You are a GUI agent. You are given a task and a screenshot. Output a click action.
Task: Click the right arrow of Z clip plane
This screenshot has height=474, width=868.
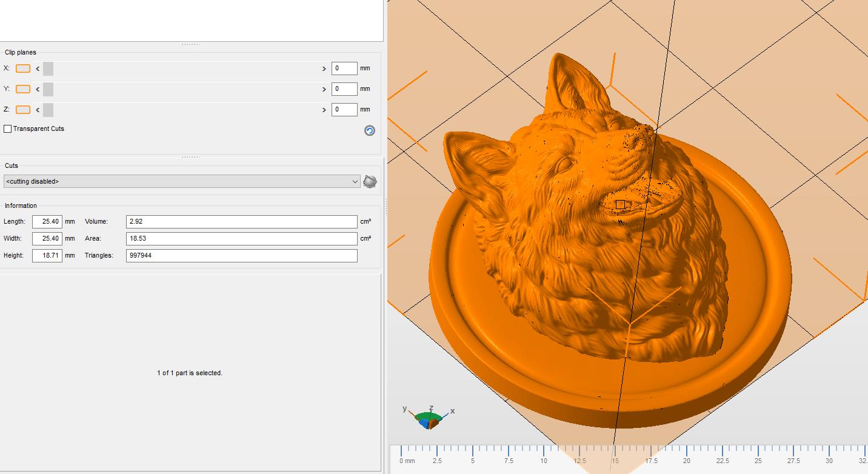click(324, 110)
